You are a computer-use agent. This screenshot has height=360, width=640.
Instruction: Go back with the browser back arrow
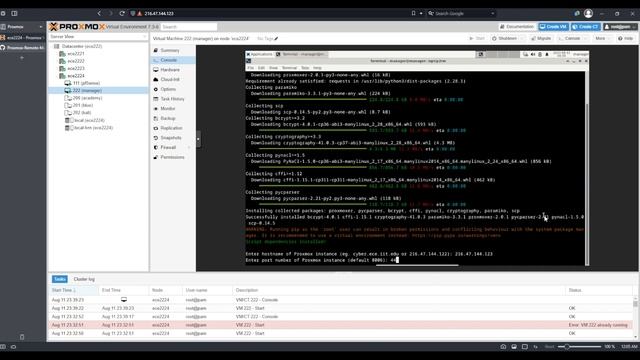(99, 13)
